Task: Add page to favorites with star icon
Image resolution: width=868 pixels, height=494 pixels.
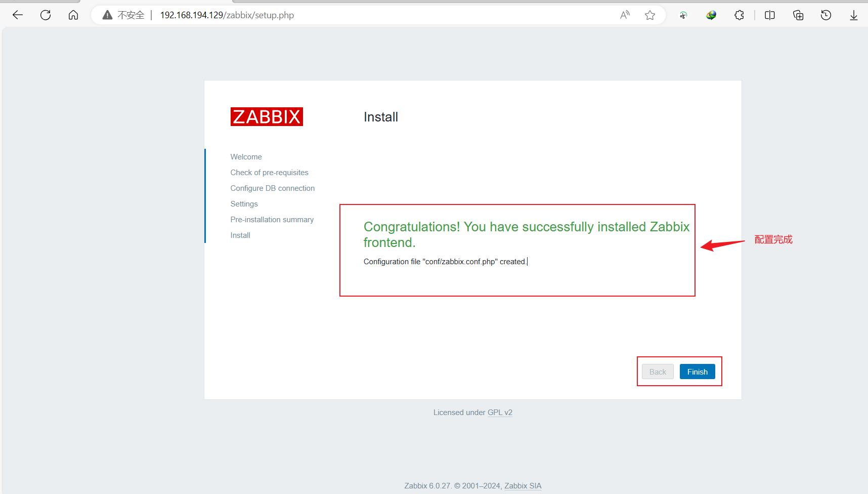Action: click(x=650, y=15)
